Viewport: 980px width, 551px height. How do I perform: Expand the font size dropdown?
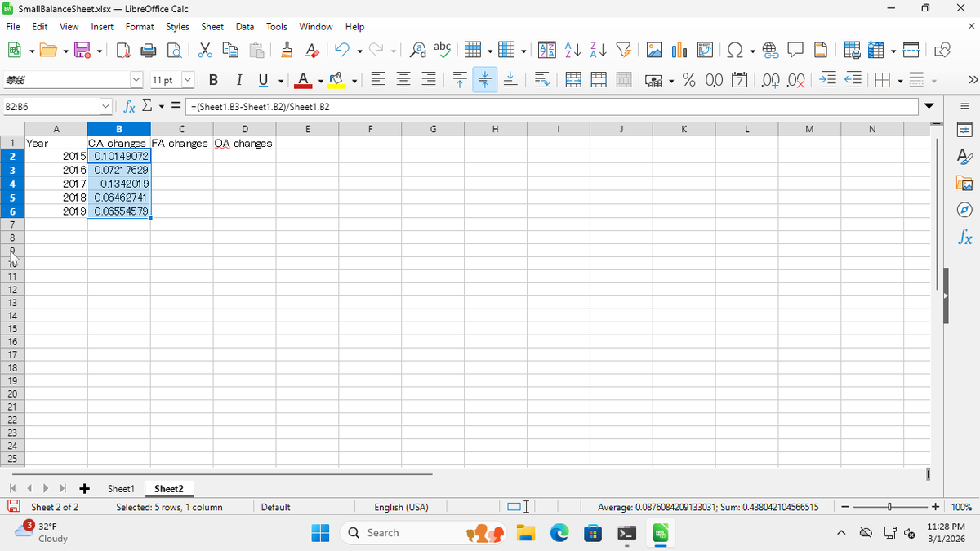coord(187,80)
